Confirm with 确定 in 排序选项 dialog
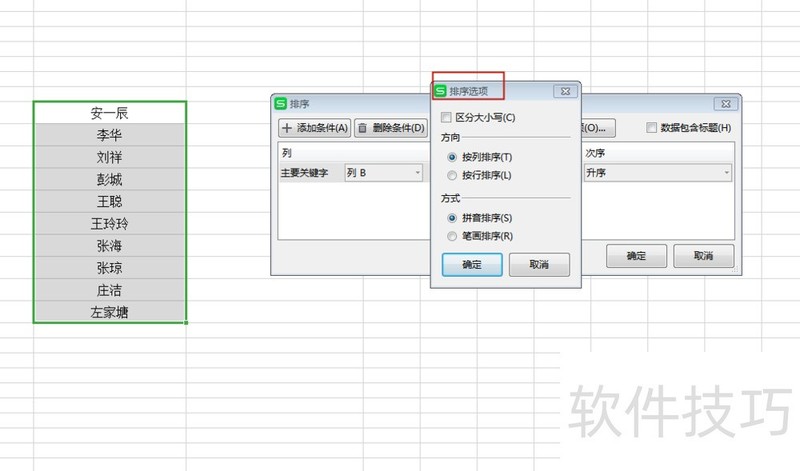800x471 pixels. click(472, 264)
